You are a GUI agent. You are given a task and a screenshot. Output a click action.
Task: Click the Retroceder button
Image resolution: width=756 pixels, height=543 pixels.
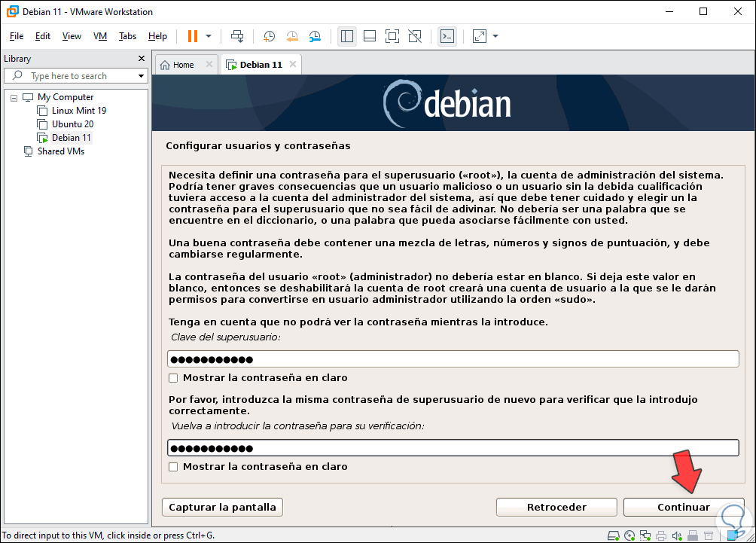point(556,508)
